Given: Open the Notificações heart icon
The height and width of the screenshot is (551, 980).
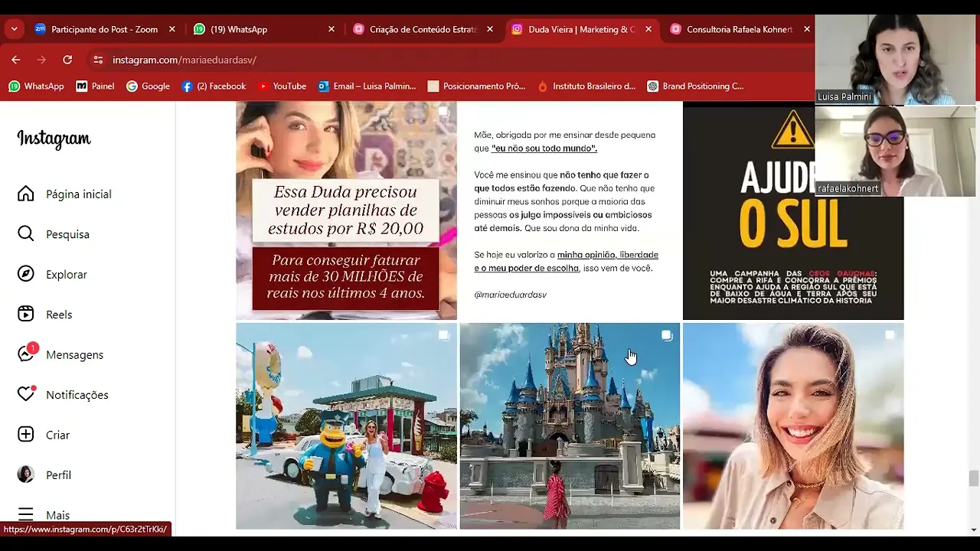Looking at the screenshot, I should (26, 394).
